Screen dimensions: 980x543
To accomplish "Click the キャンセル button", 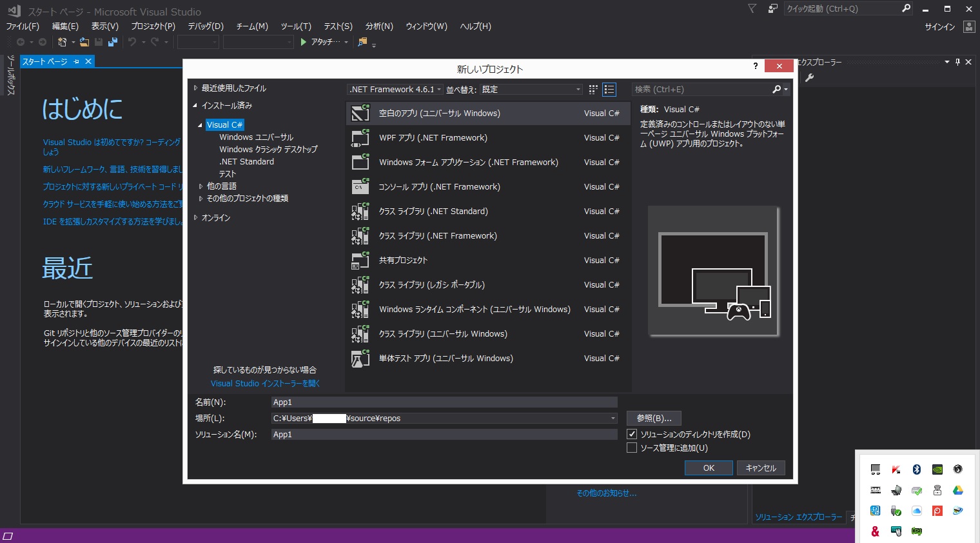I will [761, 468].
